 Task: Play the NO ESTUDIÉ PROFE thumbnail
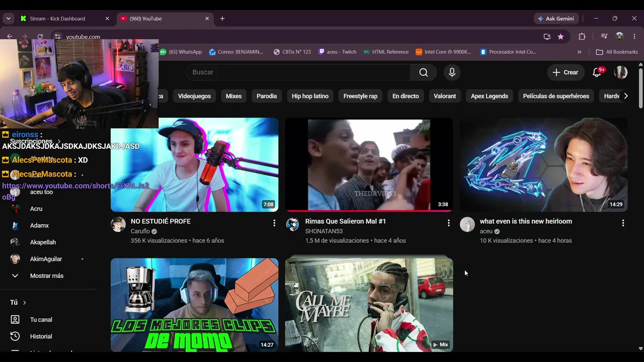194,164
